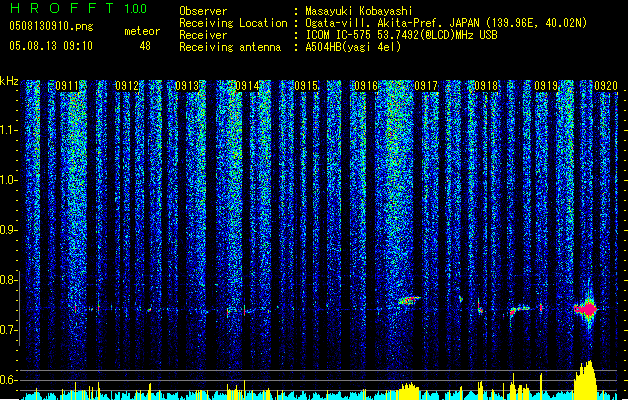
Task: Click the version number 1.0.0
Action: pyautogui.click(x=136, y=9)
